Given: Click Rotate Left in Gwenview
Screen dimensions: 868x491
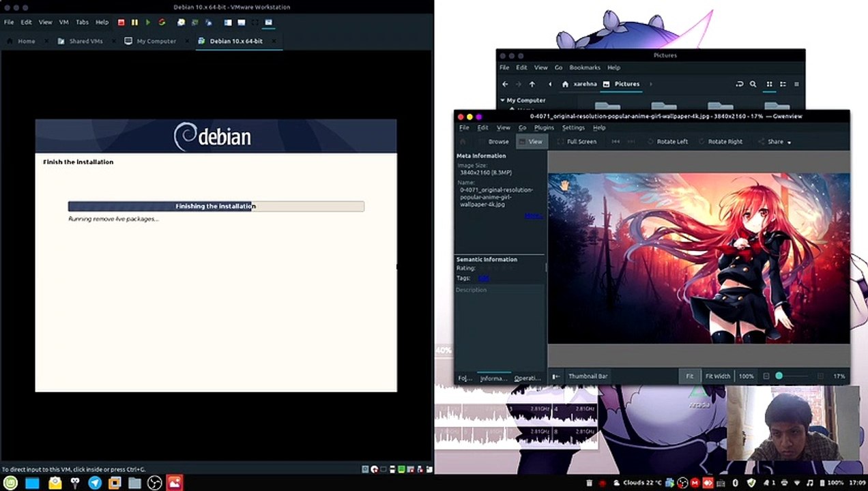Looking at the screenshot, I should (x=667, y=141).
